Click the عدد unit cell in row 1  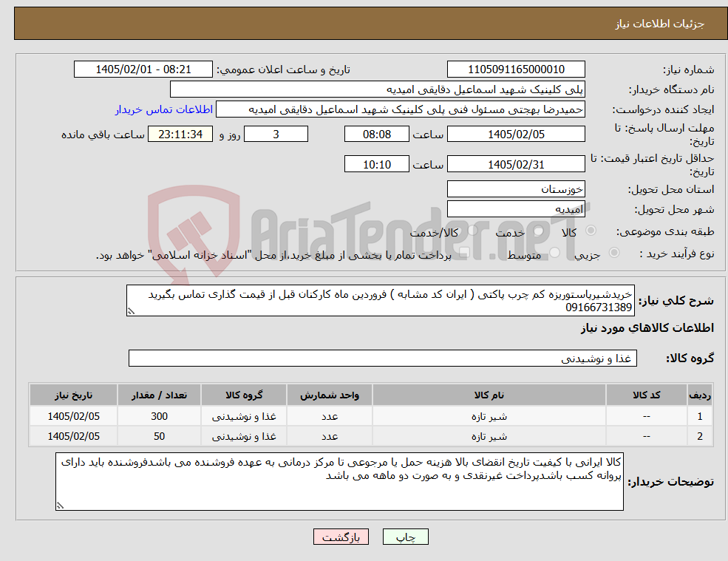329,416
